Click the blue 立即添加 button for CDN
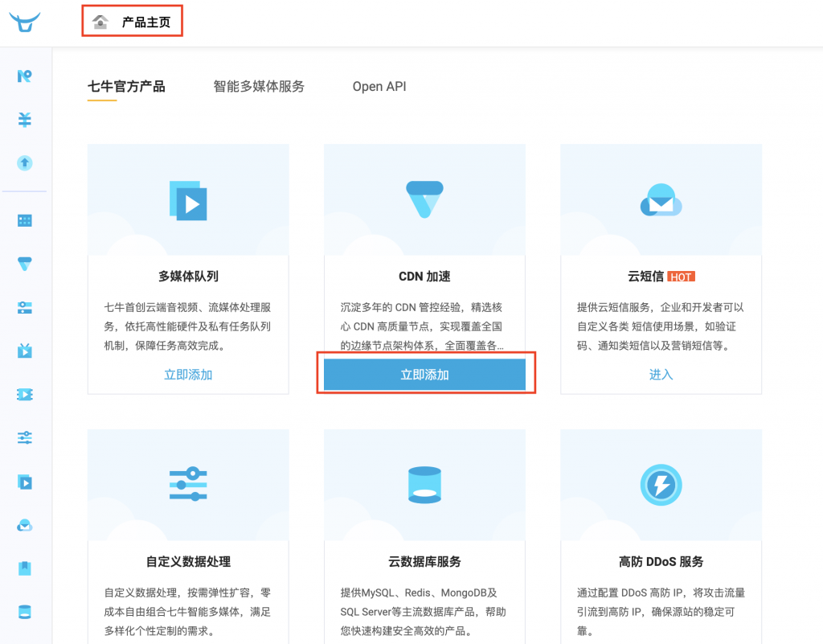 (x=424, y=375)
